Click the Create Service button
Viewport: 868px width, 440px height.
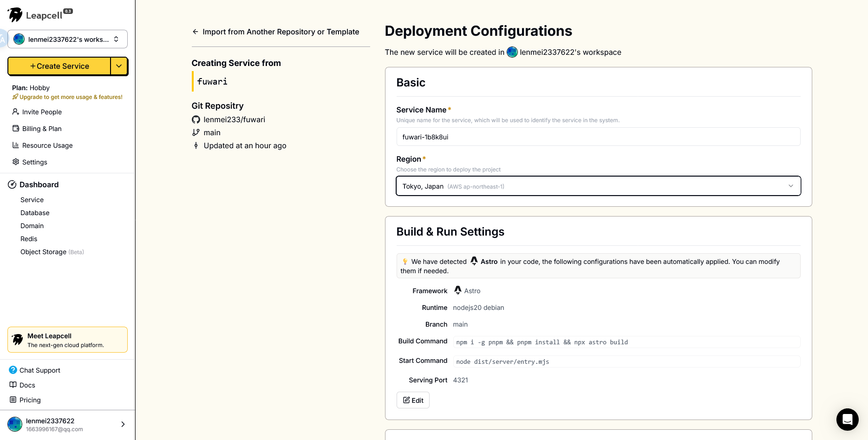(59, 66)
